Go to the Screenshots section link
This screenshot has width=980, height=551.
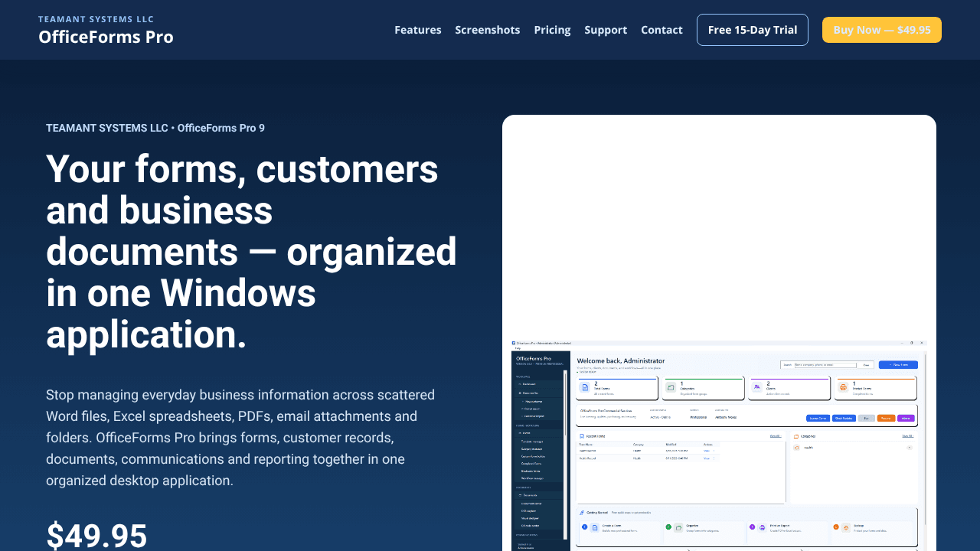(488, 30)
